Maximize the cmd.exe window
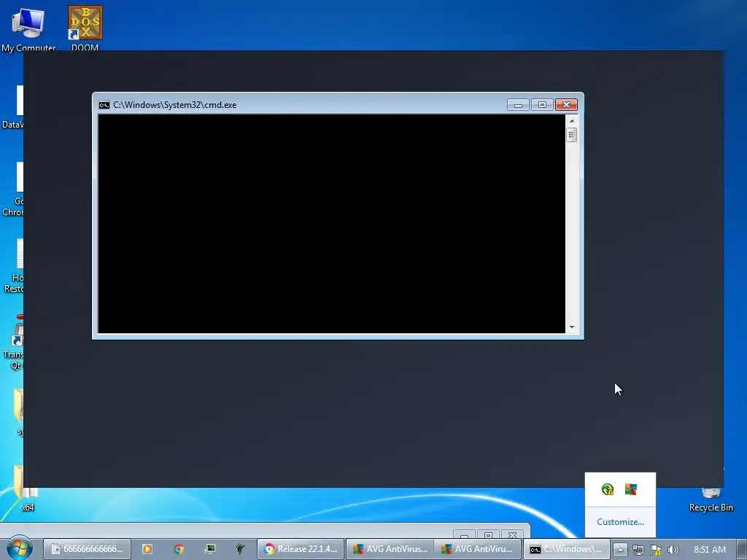Image resolution: width=747 pixels, height=560 pixels. click(x=542, y=105)
